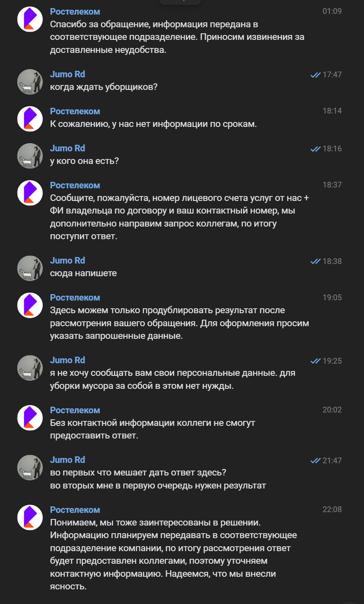Click Jumo Rd name above "во первых" message
Viewport: 364px width, 604px height.
(68, 460)
